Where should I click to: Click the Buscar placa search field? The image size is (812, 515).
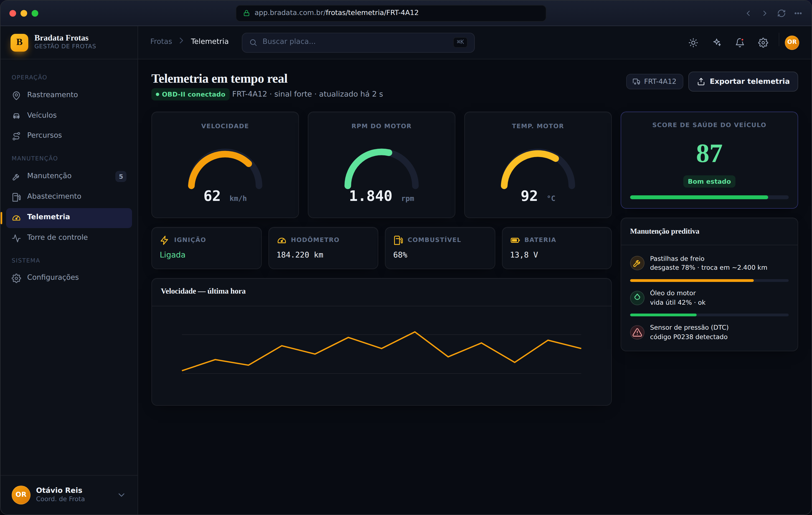[358, 42]
